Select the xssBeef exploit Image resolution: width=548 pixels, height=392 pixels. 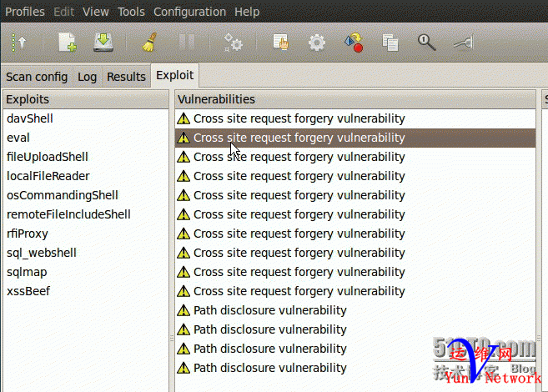(30, 291)
